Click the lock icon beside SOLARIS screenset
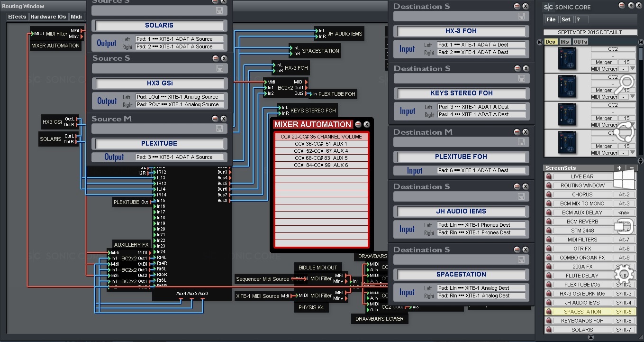The width and height of the screenshot is (644, 342). tap(549, 330)
